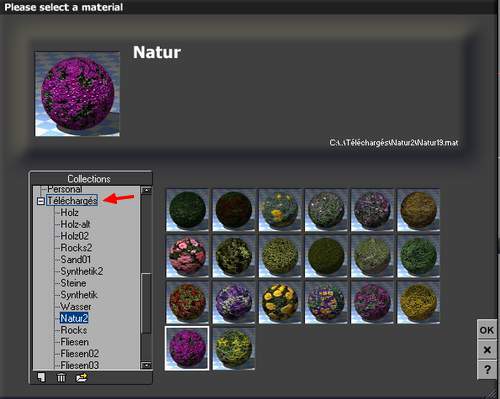Click the large magenta flower preview image
The image size is (500, 399).
(x=77, y=94)
